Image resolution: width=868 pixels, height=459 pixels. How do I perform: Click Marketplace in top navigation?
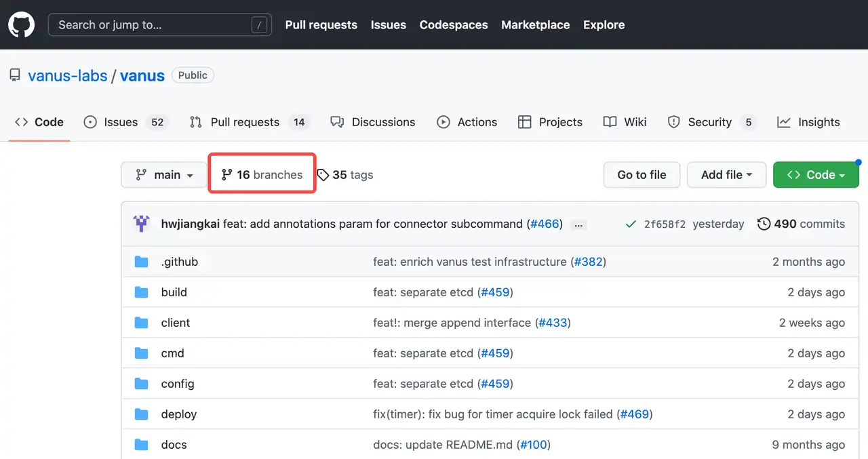(536, 25)
